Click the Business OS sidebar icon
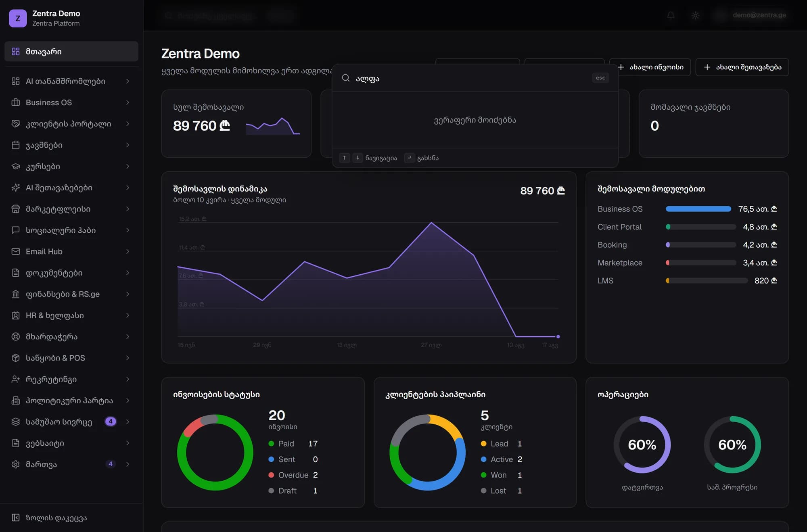The height and width of the screenshot is (532, 807). click(16, 102)
